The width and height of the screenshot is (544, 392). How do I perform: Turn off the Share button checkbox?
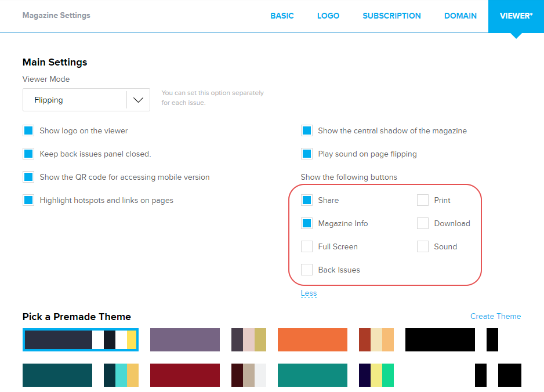click(307, 200)
